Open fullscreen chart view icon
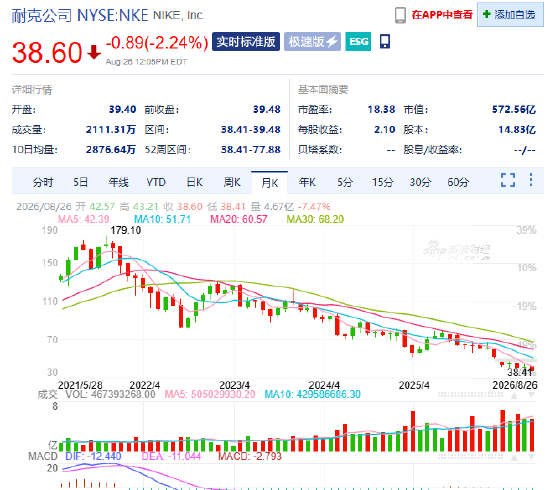Screen dimensions: 550x490 pos(508,180)
